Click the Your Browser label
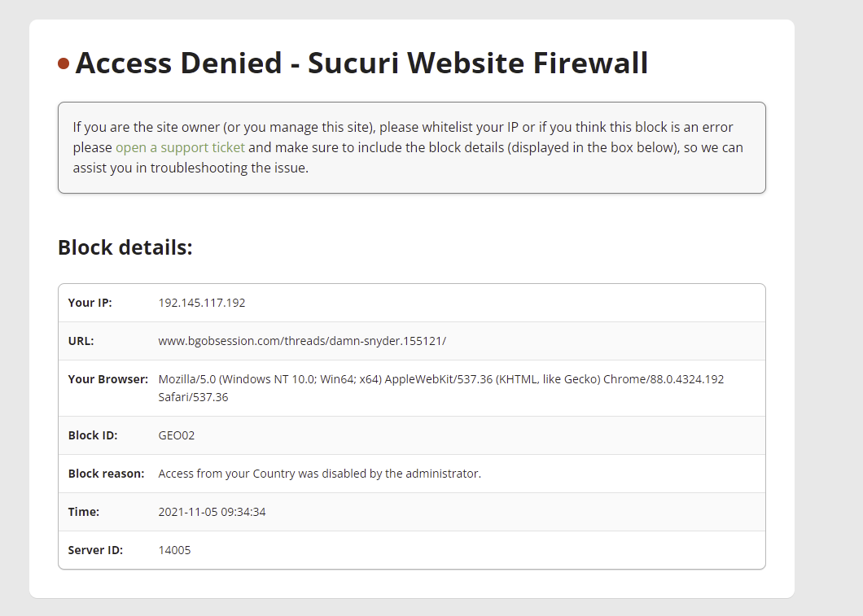863x616 pixels. pos(108,379)
